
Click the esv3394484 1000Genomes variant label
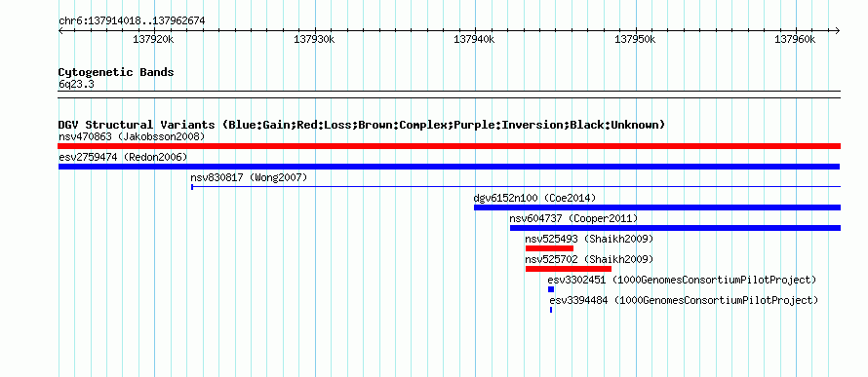pos(684,300)
